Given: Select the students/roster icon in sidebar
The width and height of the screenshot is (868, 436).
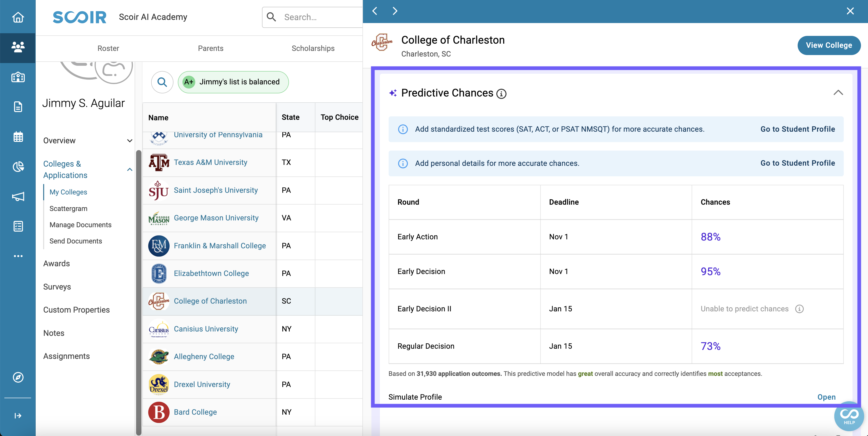Looking at the screenshot, I should pos(17,46).
